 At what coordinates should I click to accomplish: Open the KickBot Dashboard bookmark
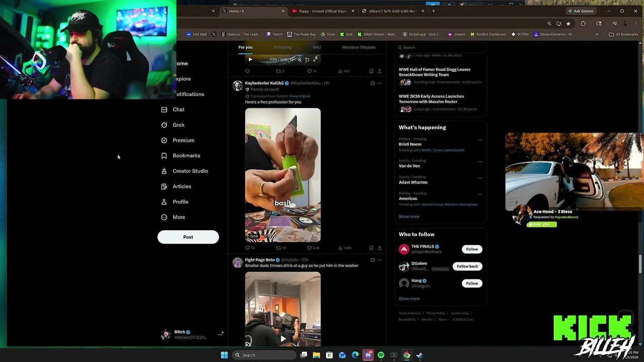[x=488, y=34]
